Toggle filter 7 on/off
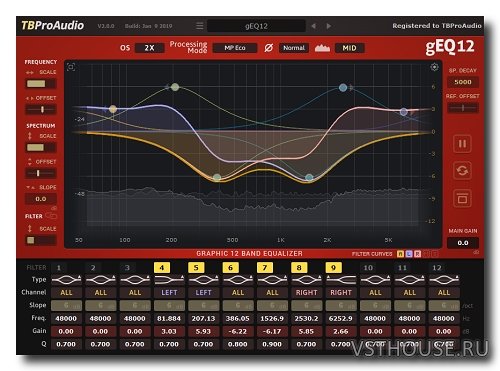This screenshot has height=371, width=500. click(265, 267)
